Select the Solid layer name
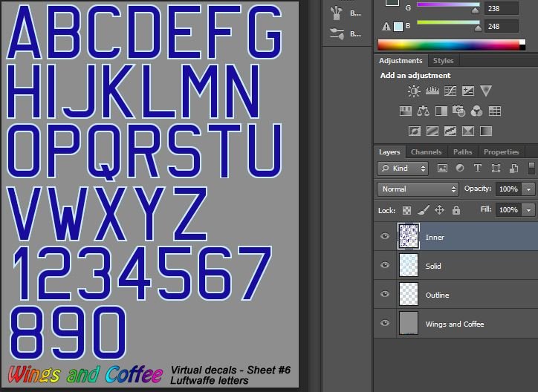The height and width of the screenshot is (392, 538). click(433, 266)
